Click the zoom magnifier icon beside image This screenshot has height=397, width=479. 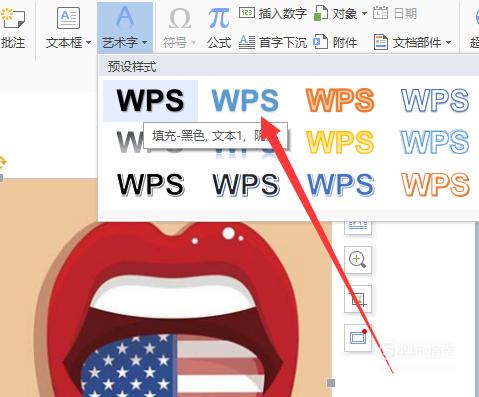click(x=358, y=260)
